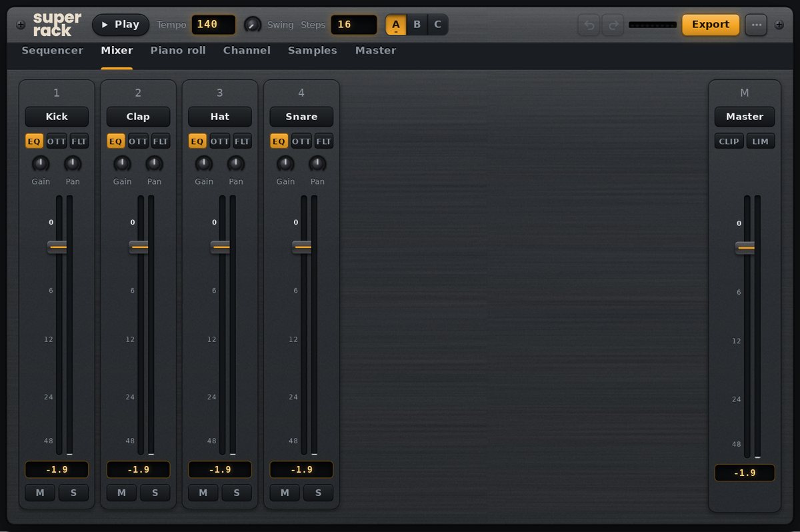Mute the Kick channel
800x532 pixels.
tap(40, 493)
